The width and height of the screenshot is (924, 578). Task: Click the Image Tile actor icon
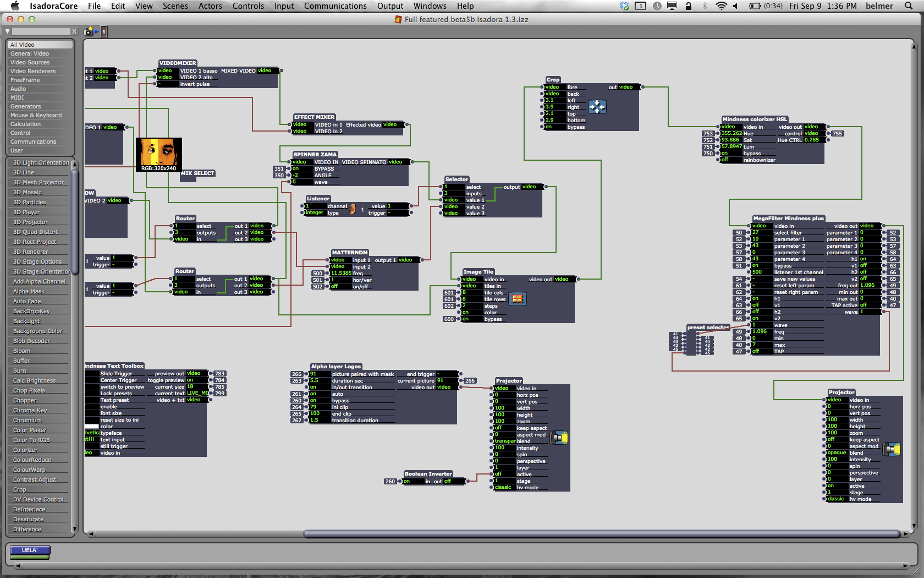[x=517, y=299]
